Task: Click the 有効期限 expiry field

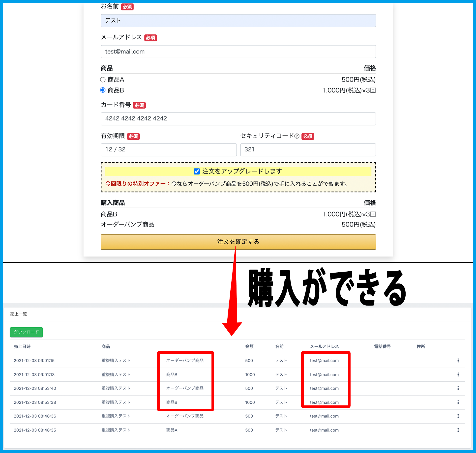Action: pyautogui.click(x=169, y=150)
